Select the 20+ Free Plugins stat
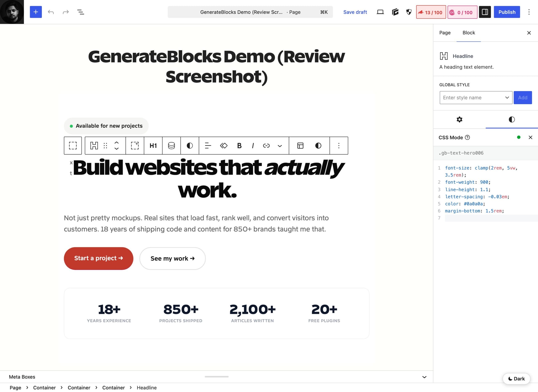The width and height of the screenshot is (538, 392). click(x=324, y=313)
